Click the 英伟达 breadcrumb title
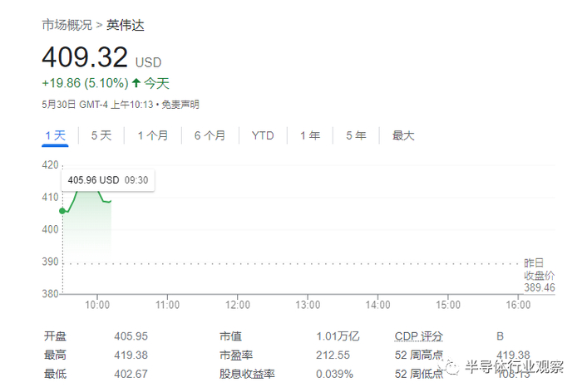 (125, 25)
